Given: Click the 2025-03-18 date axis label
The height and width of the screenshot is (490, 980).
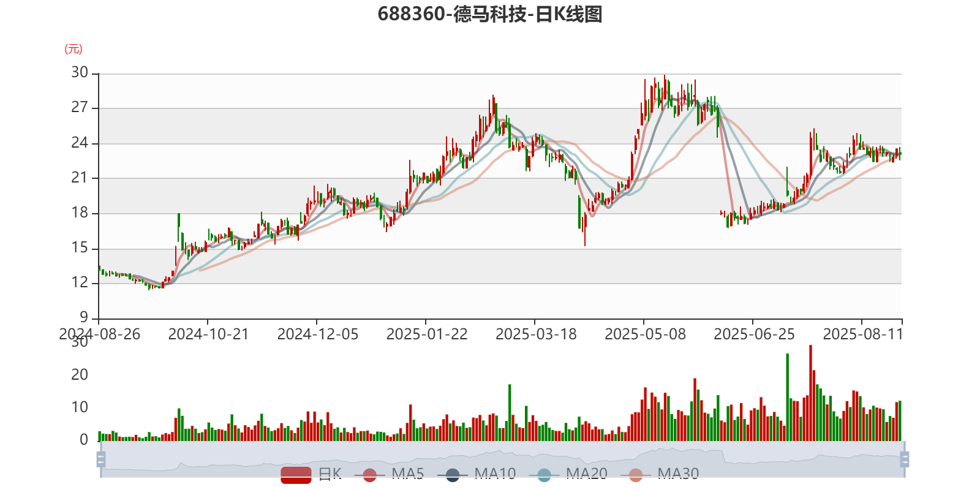Looking at the screenshot, I should click(x=536, y=334).
